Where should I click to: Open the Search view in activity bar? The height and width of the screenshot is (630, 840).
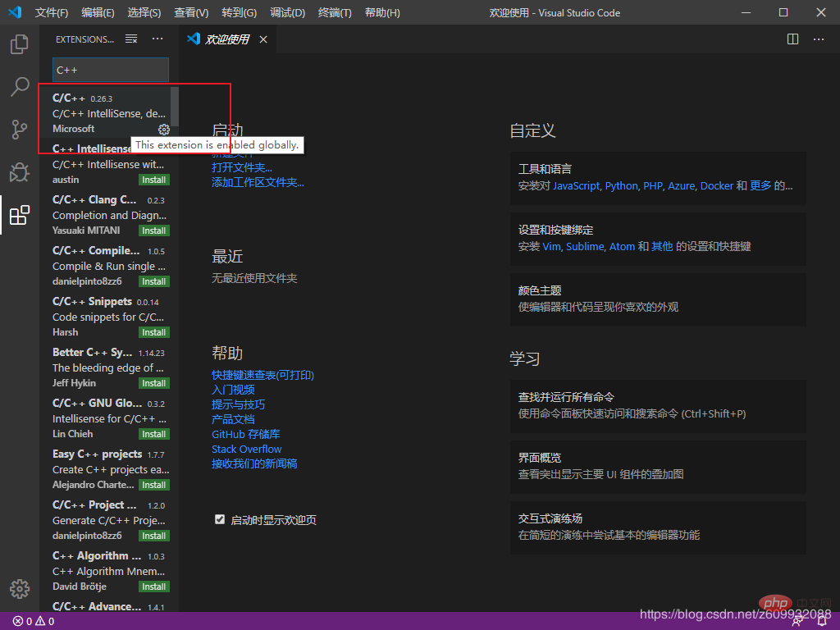click(20, 86)
